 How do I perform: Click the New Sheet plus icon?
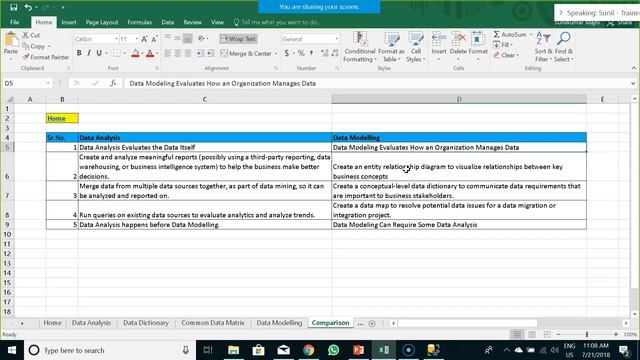(x=372, y=323)
